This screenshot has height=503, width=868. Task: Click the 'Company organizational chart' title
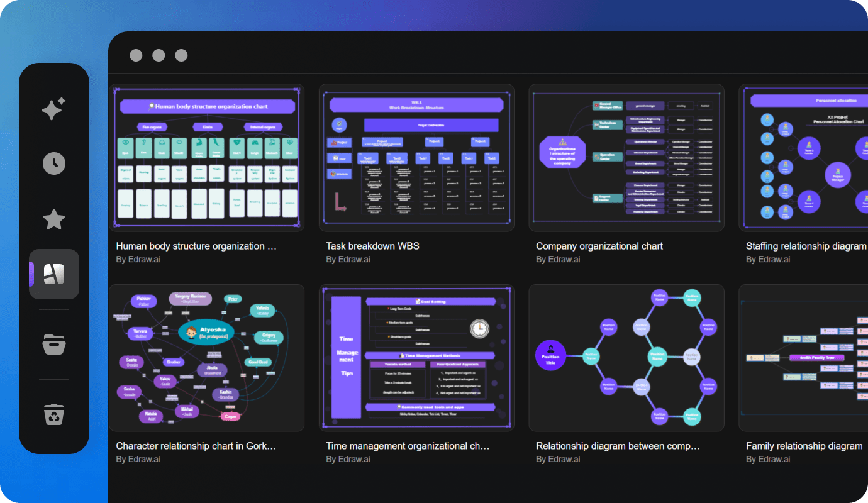(599, 246)
